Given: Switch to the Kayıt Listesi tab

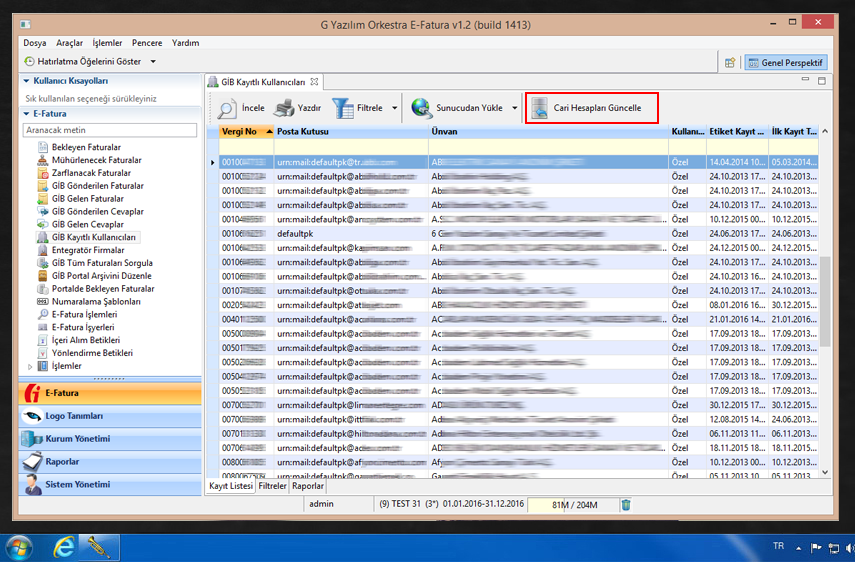Looking at the screenshot, I should pos(231,486).
